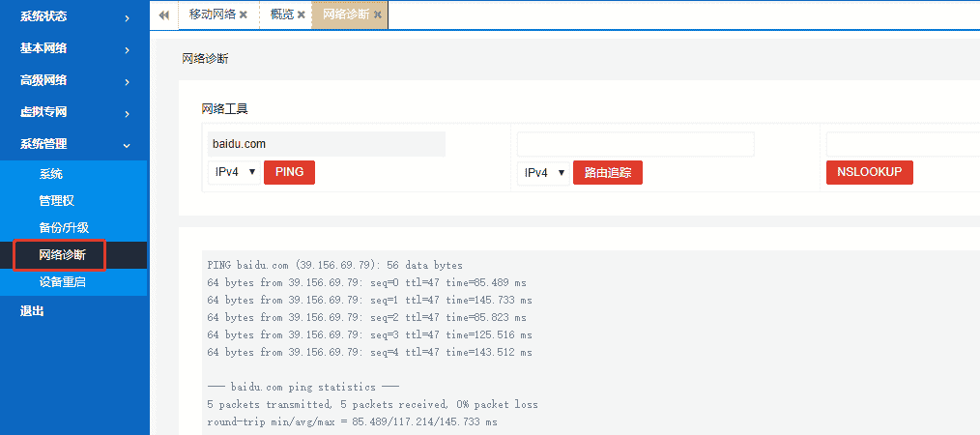
Task: Close the 概览 tab
Action: (302, 15)
